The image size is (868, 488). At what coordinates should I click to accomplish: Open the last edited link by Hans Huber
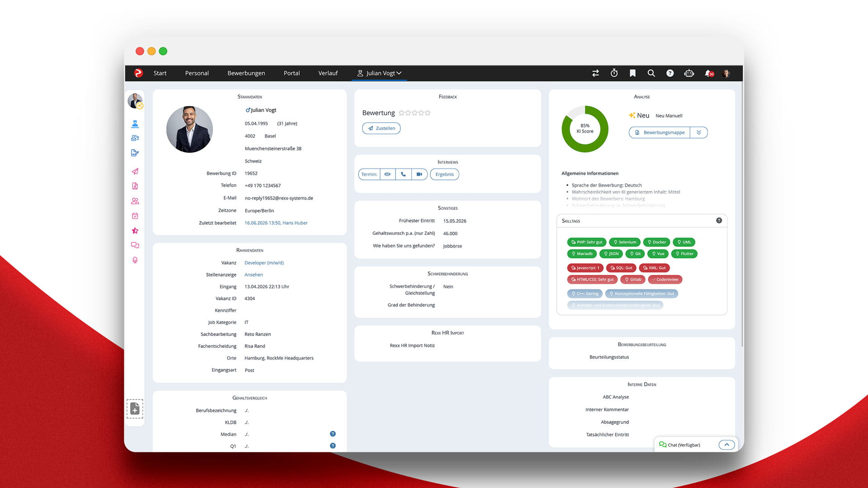coord(276,223)
